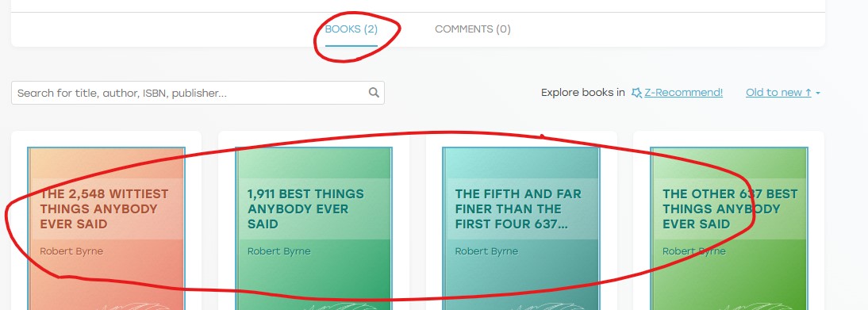The height and width of the screenshot is (310, 868).
Task: Open the Old to new sort dropdown
Action: pyautogui.click(x=783, y=93)
